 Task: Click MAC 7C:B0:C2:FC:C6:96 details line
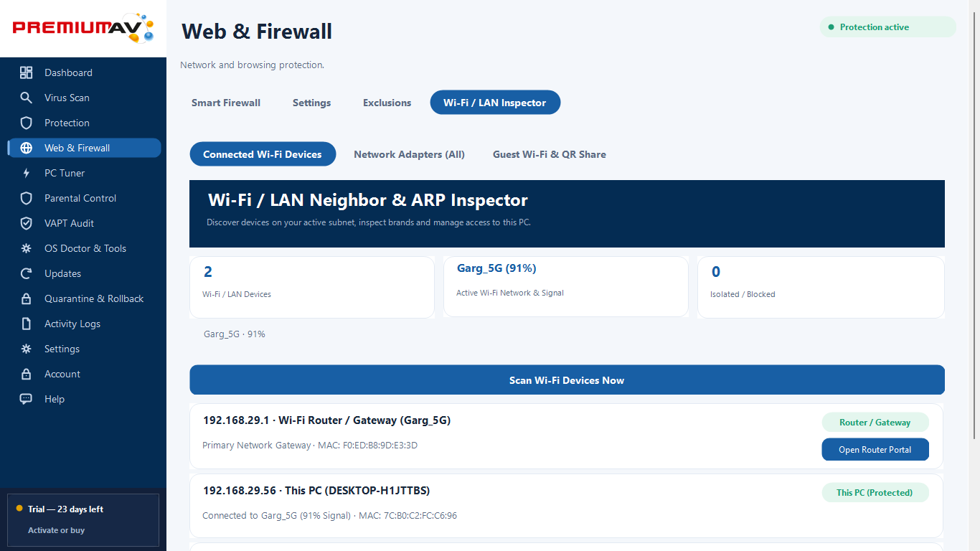tap(330, 516)
